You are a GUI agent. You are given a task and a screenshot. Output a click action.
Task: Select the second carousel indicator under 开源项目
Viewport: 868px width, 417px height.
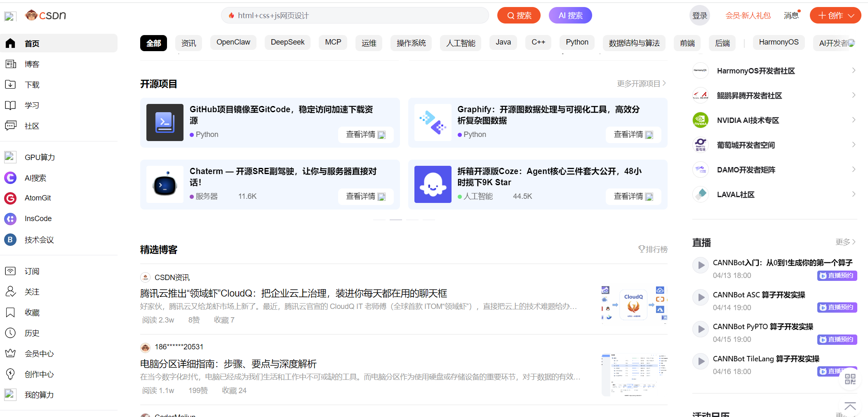395,220
